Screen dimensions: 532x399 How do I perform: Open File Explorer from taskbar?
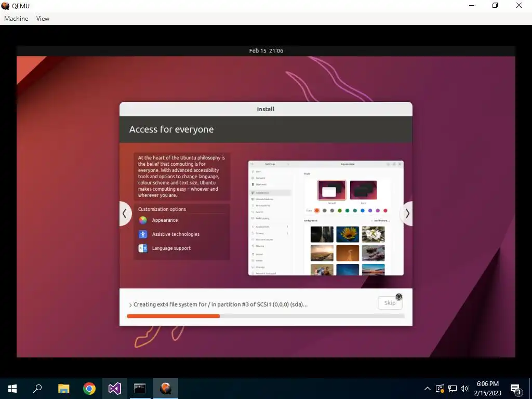(63, 389)
